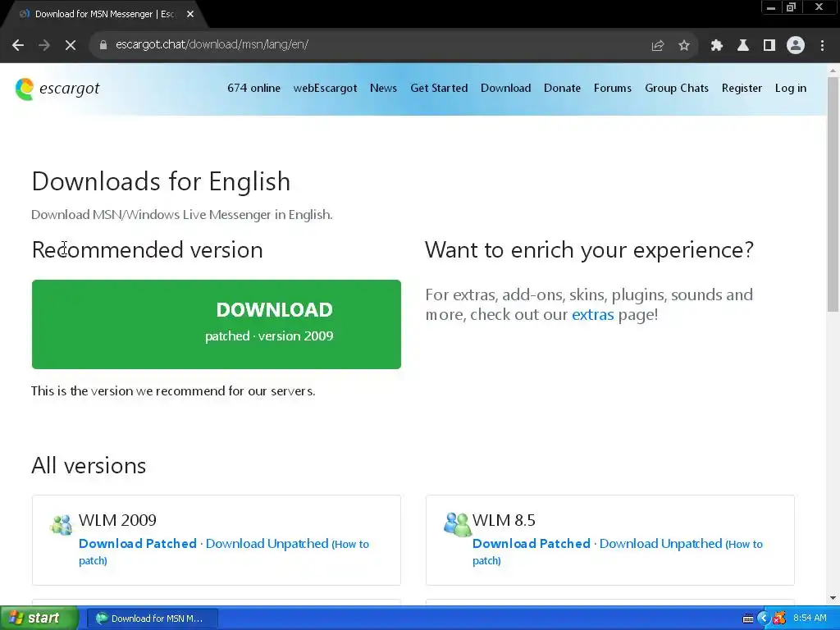This screenshot has width=840, height=630.
Task: Click Log in link
Action: (x=790, y=89)
